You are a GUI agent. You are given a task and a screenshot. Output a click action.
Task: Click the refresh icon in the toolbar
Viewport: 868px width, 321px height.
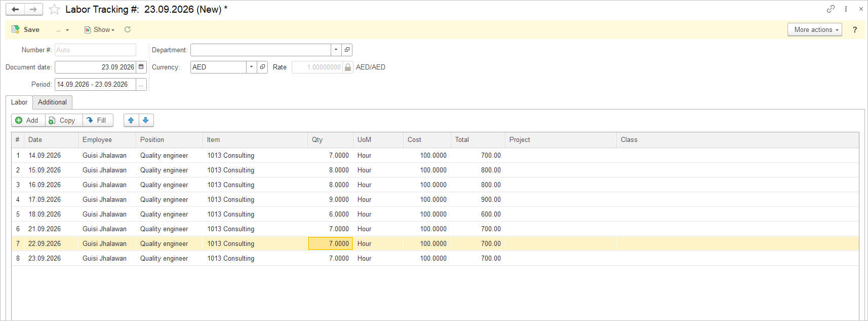point(128,29)
